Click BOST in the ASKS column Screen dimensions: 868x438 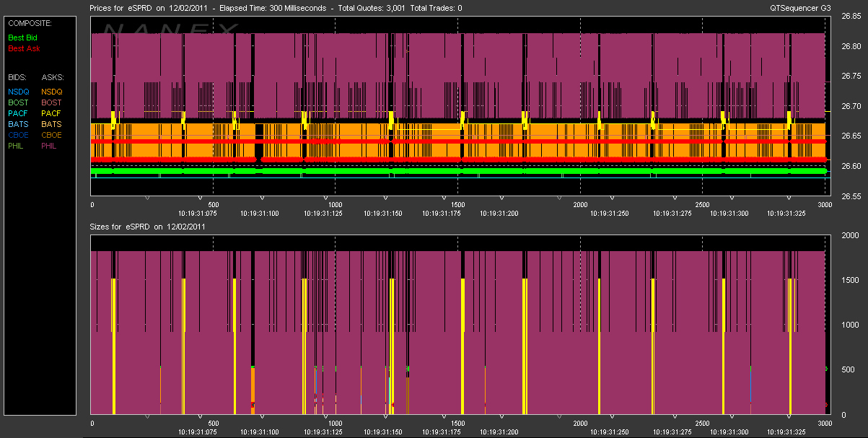point(53,102)
